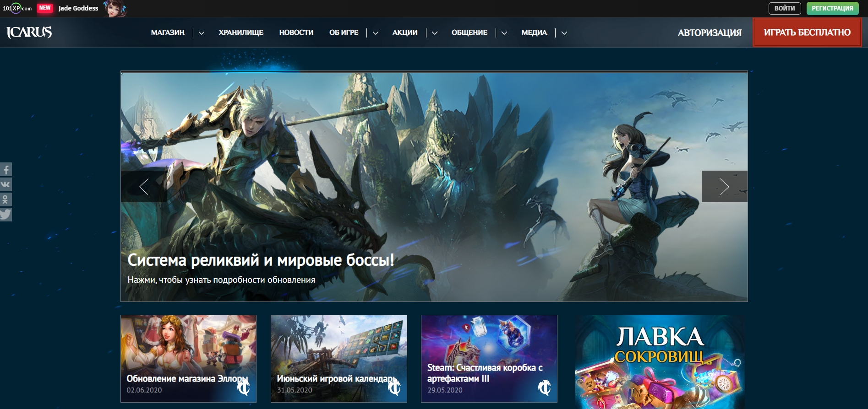Open headline Система реликвий и мировые боссы!
The image size is (868, 409).
pyautogui.click(x=261, y=260)
